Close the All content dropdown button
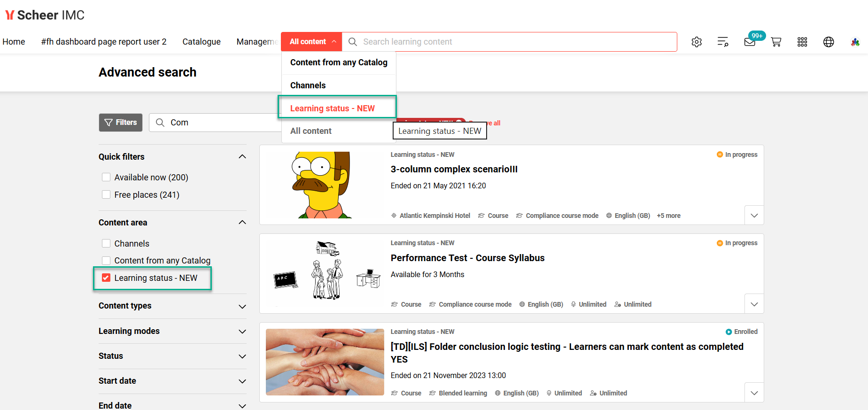The height and width of the screenshot is (410, 868). click(311, 42)
